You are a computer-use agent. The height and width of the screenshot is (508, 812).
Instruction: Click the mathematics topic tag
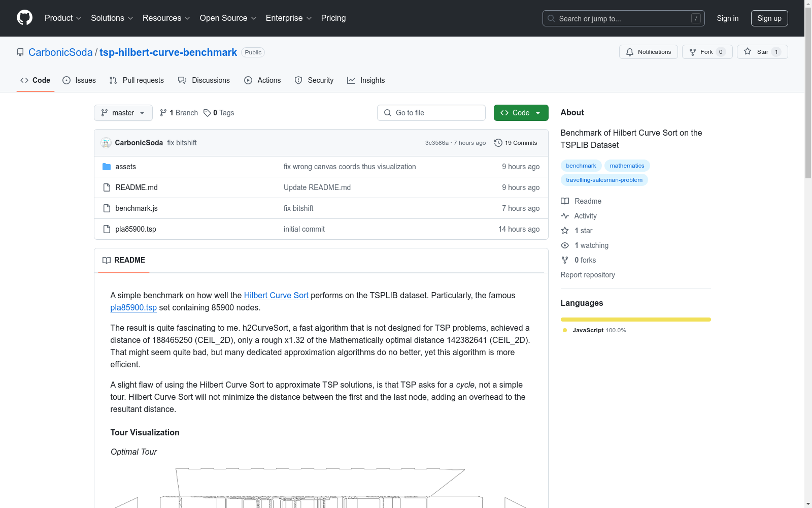(x=627, y=166)
